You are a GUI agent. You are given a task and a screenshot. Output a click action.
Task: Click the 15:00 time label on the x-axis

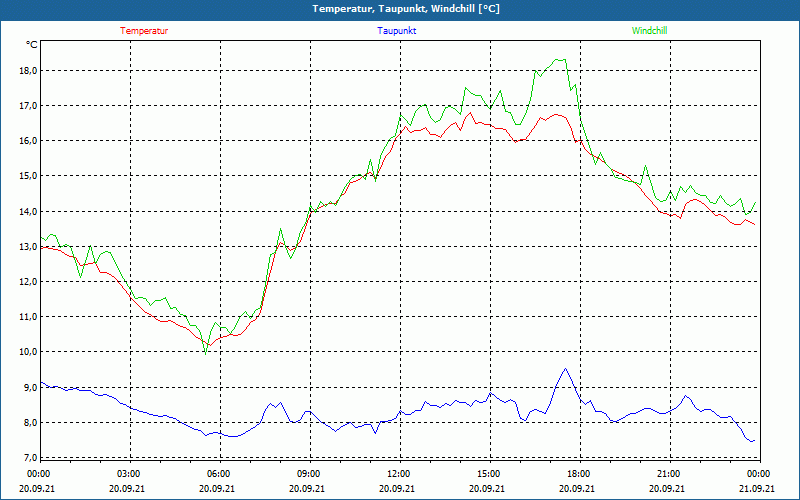(488, 474)
